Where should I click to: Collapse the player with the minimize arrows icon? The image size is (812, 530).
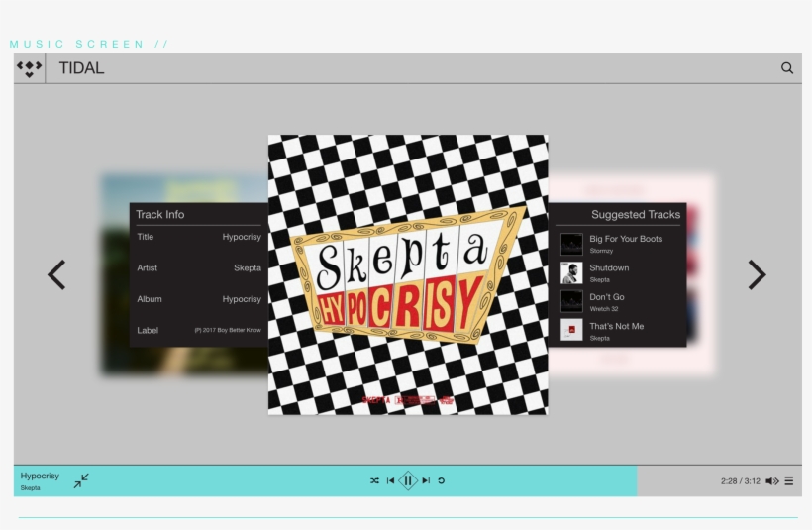[x=81, y=480]
